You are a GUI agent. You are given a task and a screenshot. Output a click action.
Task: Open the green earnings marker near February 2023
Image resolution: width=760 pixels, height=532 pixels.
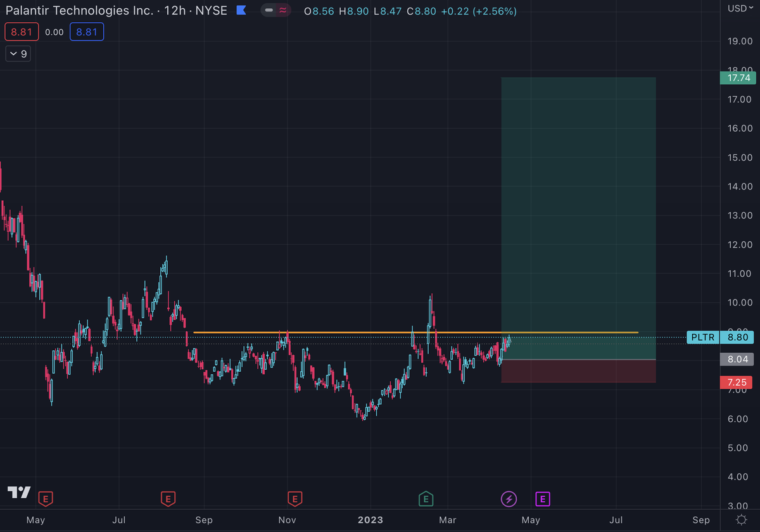click(x=426, y=499)
